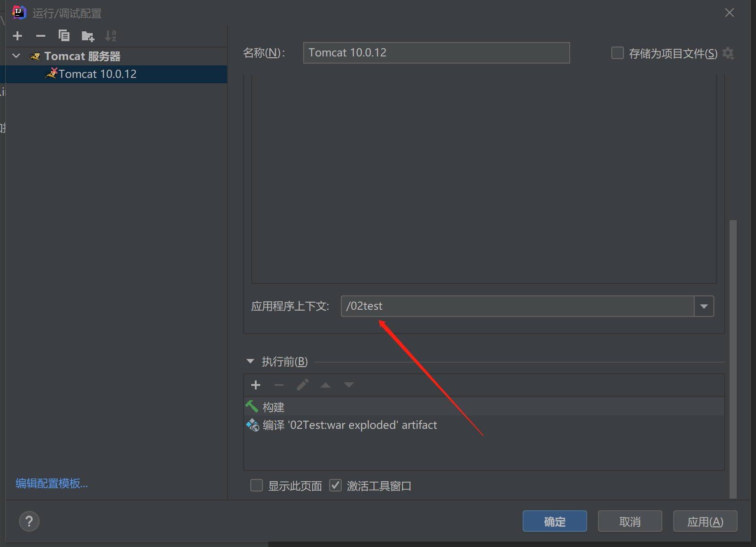Uncheck 激活工具窗口 checkbox
756x547 pixels.
(x=335, y=485)
